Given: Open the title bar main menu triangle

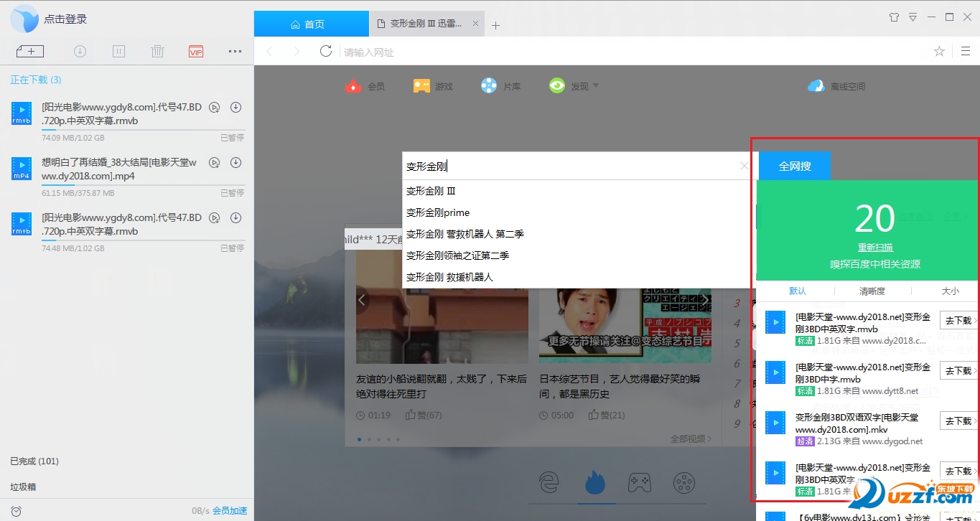Looking at the screenshot, I should (913, 17).
